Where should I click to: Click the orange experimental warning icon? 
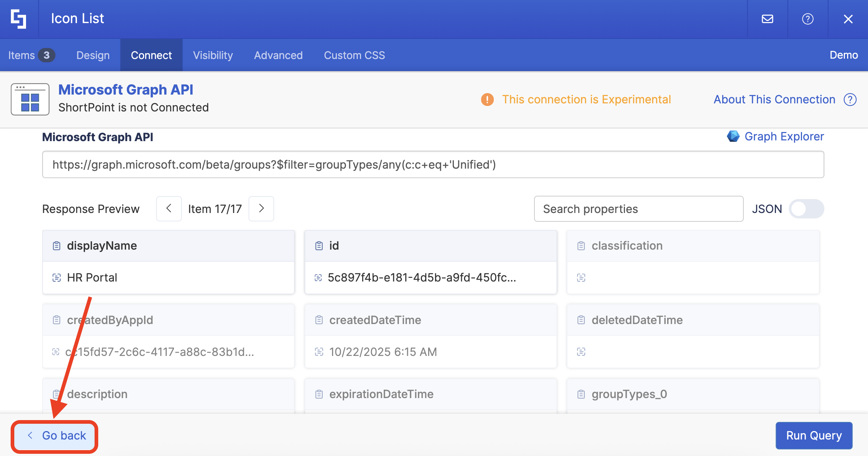click(x=487, y=99)
